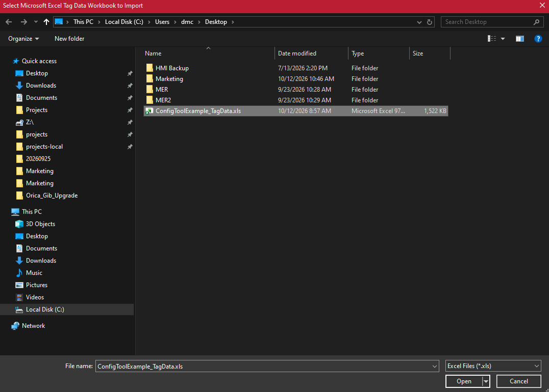The width and height of the screenshot is (549, 392).
Task: Click pin icon beside Downloads
Action: click(x=130, y=86)
